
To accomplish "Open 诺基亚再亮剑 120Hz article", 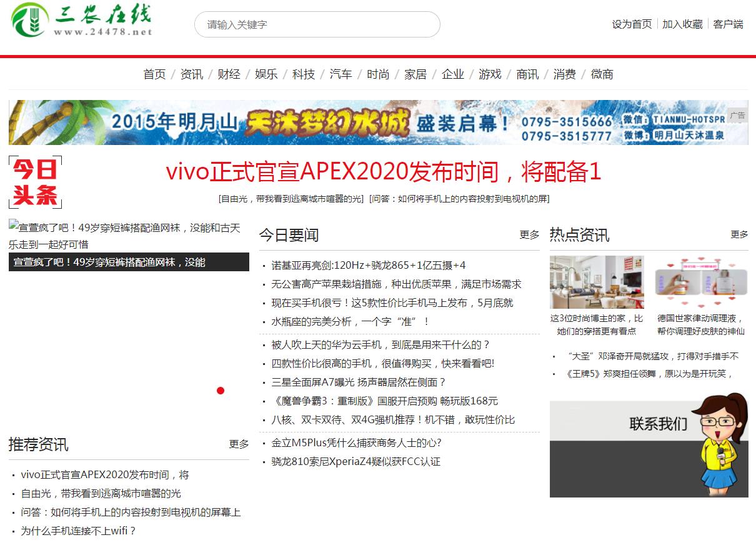I will coord(369,265).
